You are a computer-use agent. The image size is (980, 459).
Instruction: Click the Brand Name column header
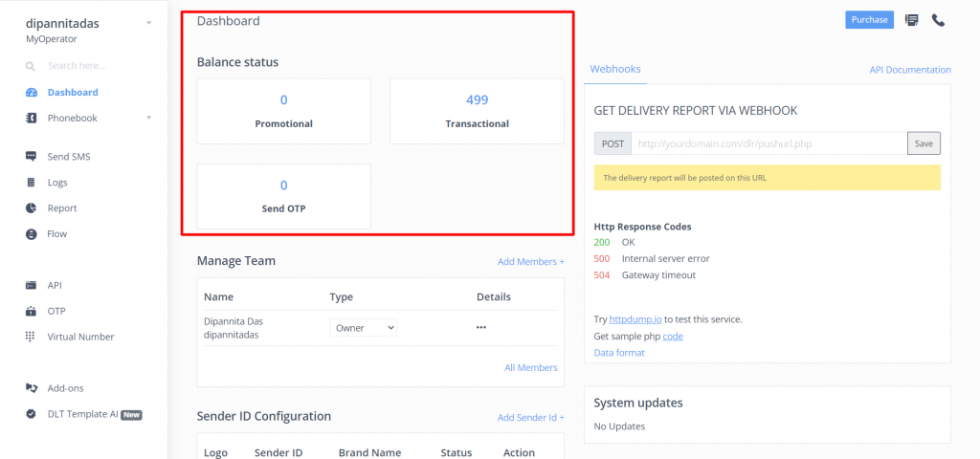point(370,452)
